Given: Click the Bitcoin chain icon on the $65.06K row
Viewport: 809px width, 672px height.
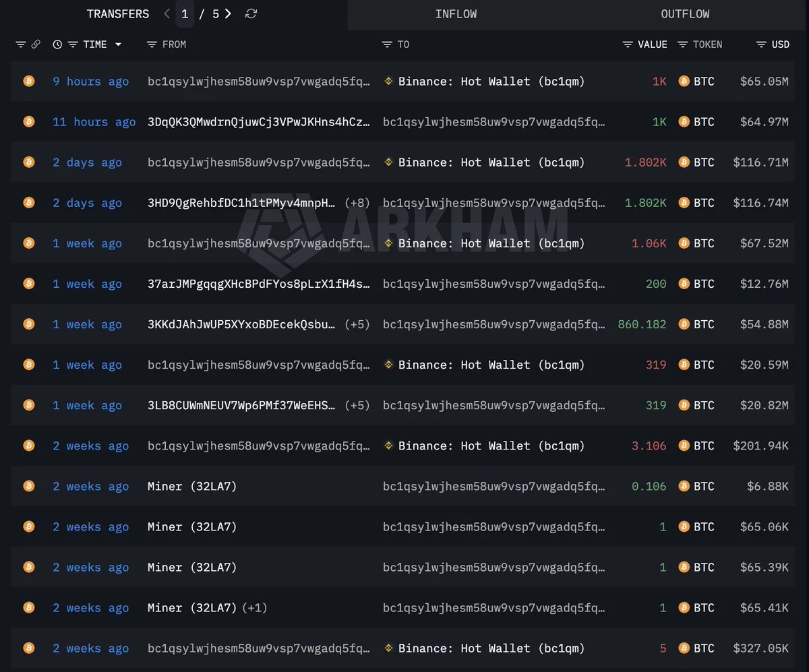Looking at the screenshot, I should 28,526.
